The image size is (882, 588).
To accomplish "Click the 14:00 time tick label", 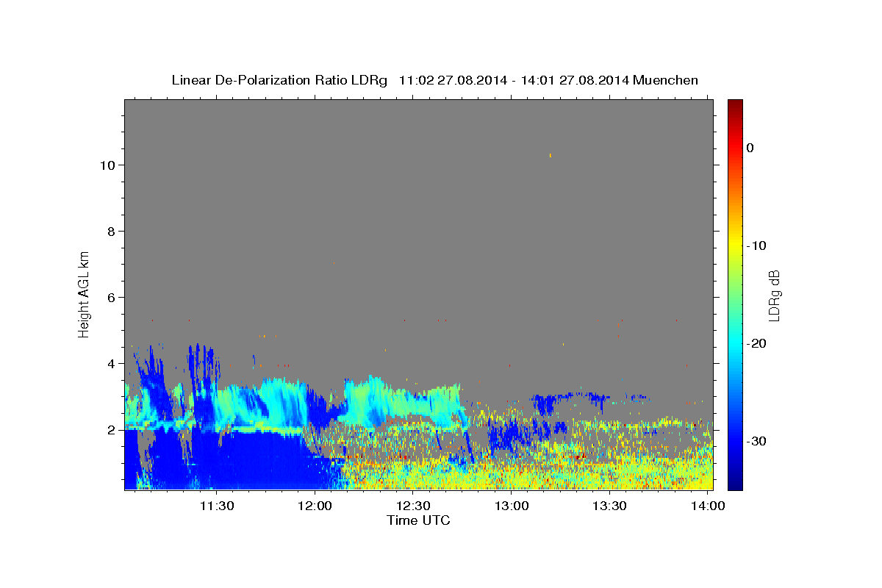I will 708,506.
